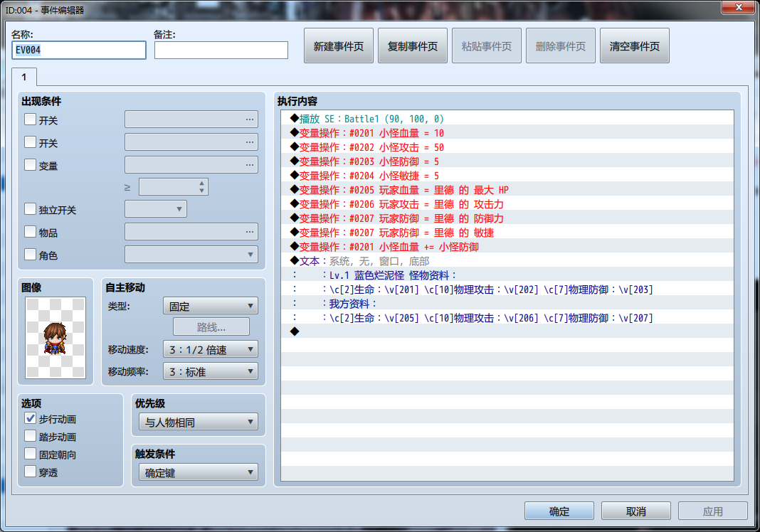Click the 粘贴事件页 button
The height and width of the screenshot is (532, 760).
pos(487,46)
